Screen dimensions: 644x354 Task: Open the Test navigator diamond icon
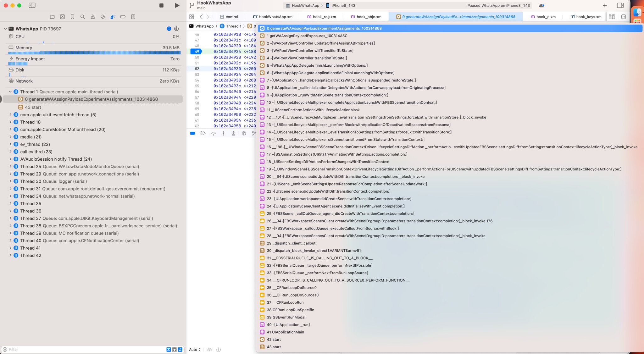coord(103,17)
